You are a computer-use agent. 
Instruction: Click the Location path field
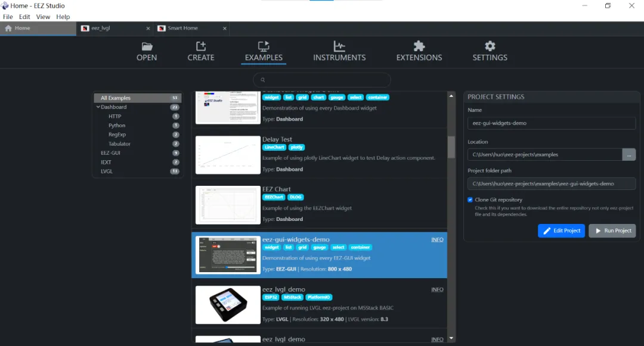point(544,155)
